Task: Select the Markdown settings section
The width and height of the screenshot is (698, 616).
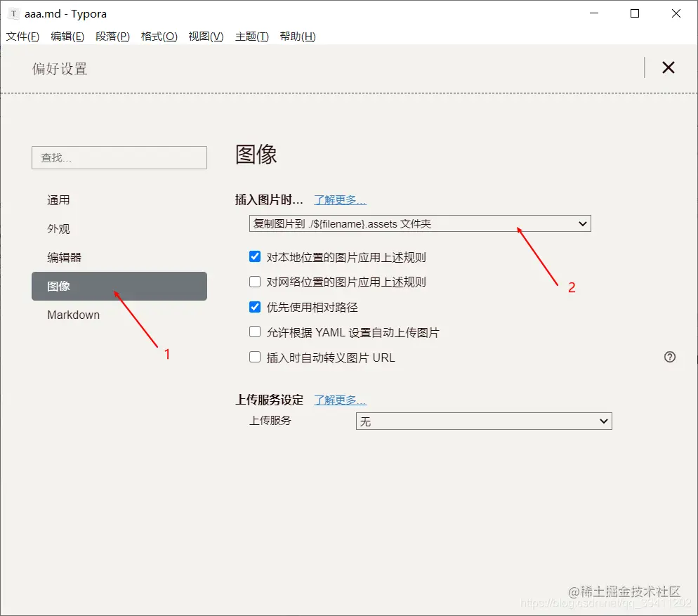Action: tap(73, 315)
